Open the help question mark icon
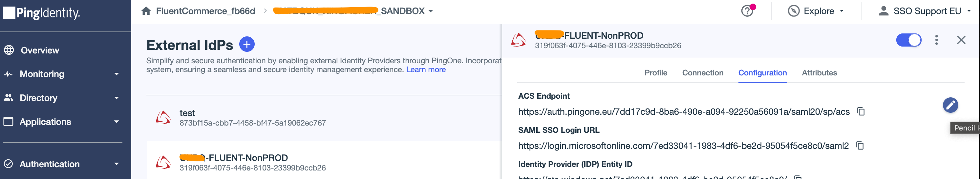Image resolution: width=980 pixels, height=179 pixels. 747,11
